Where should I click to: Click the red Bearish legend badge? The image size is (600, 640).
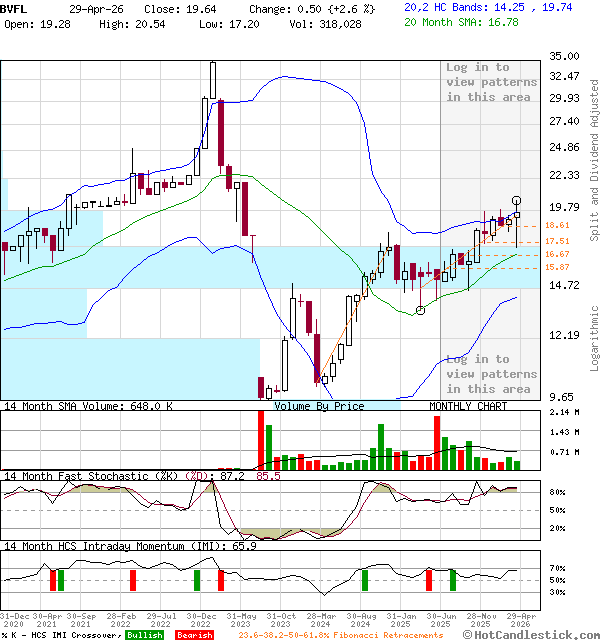click(x=195, y=635)
